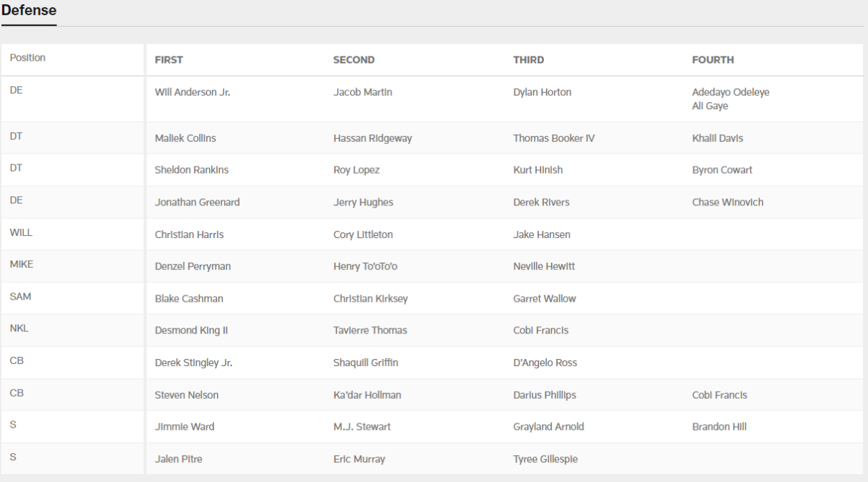This screenshot has height=482, width=868.
Task: Open Tyree Gillespie player link
Action: pyautogui.click(x=545, y=460)
